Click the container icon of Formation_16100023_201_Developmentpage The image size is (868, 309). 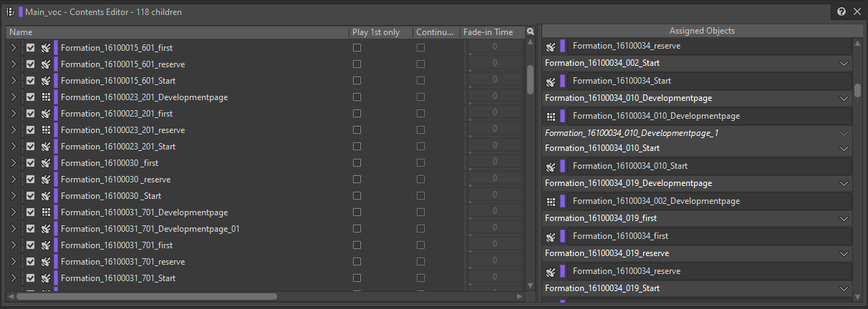pos(46,97)
